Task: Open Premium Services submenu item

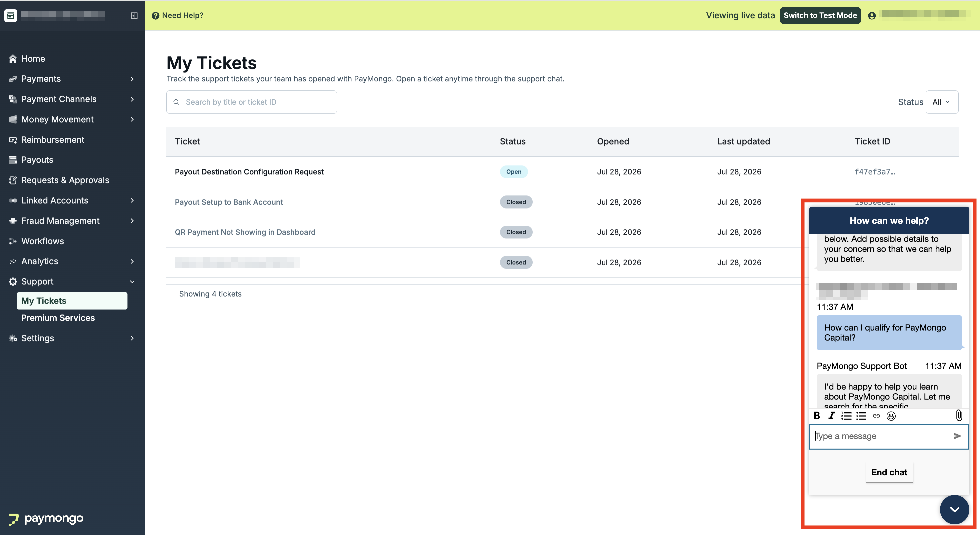Action: 58,318
